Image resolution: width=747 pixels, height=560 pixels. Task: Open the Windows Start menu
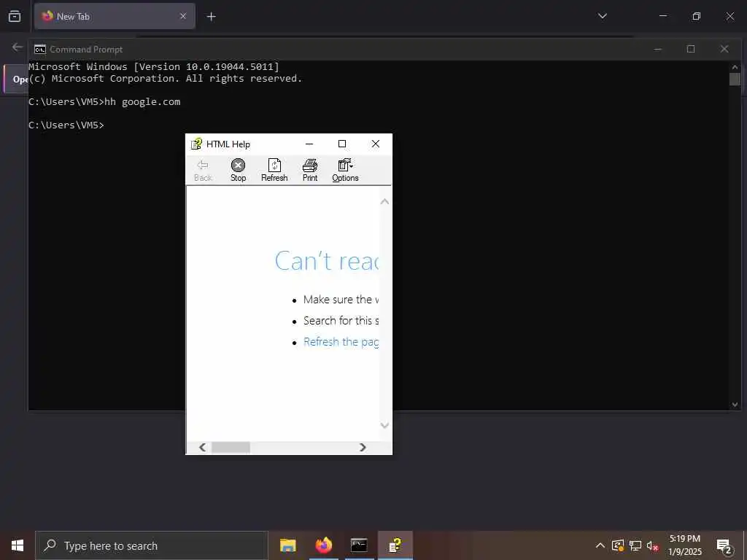tap(18, 545)
